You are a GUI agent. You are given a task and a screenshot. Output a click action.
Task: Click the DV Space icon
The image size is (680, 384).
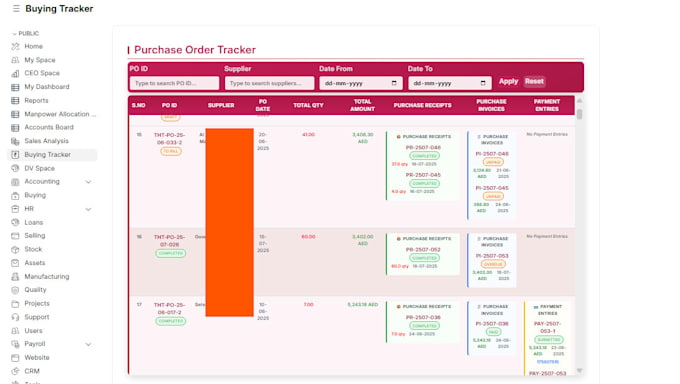(15, 168)
